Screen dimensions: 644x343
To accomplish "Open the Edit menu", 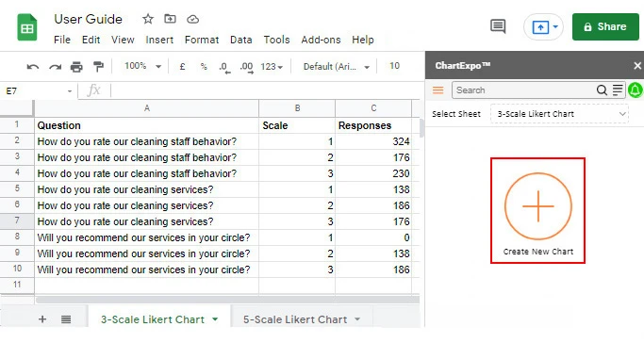I will [x=91, y=40].
